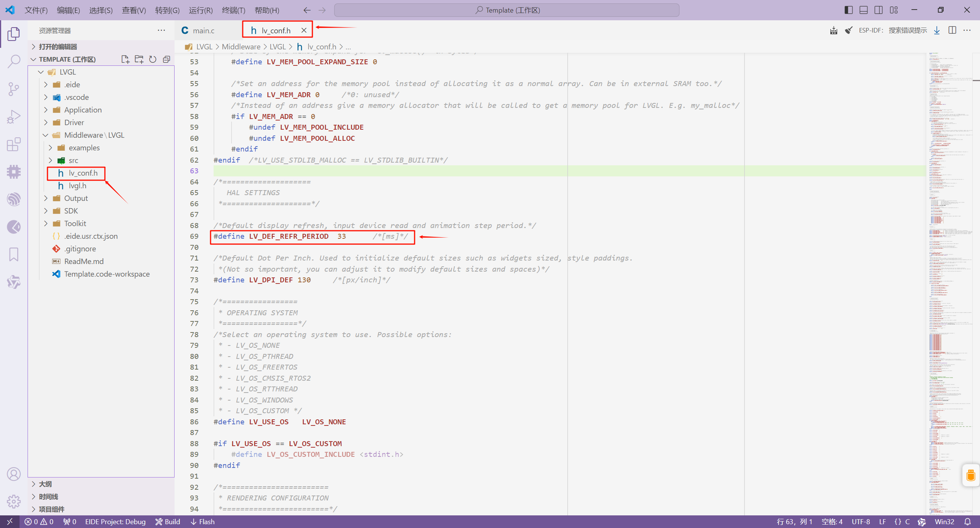Open the Espressif ESP-IDF activity icon
Viewport: 980px width, 528px height.
[x=14, y=199]
